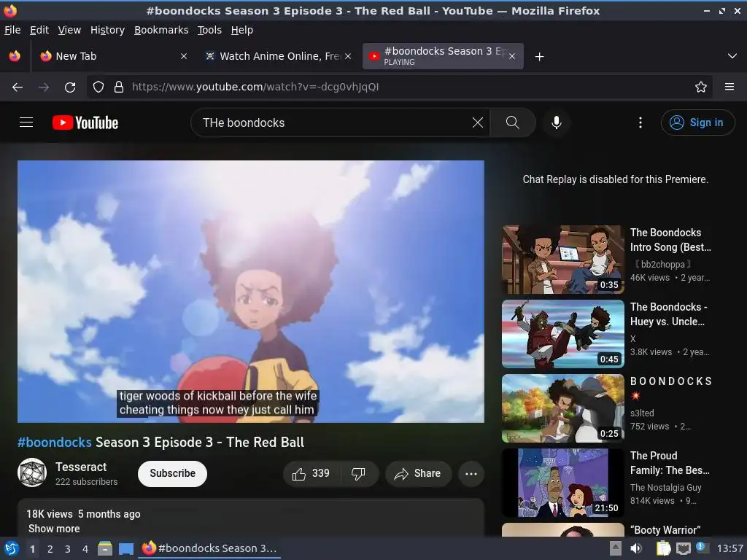Open the Tools menu
747x560 pixels.
[209, 30]
